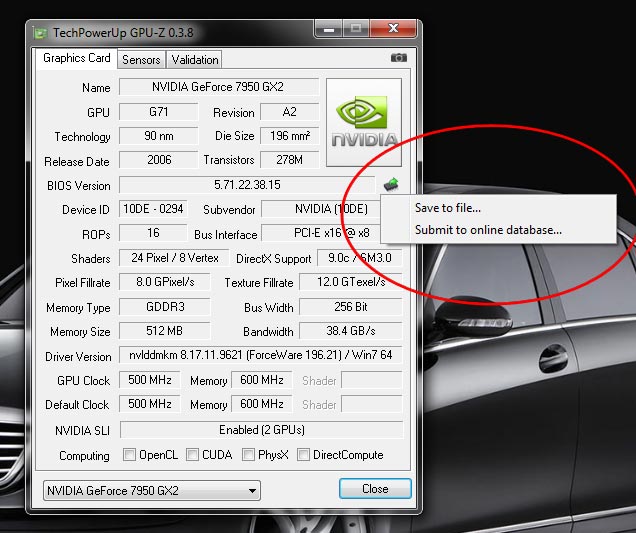Minimize the GPU-Z window
The image size is (636, 533).
tap(329, 28)
